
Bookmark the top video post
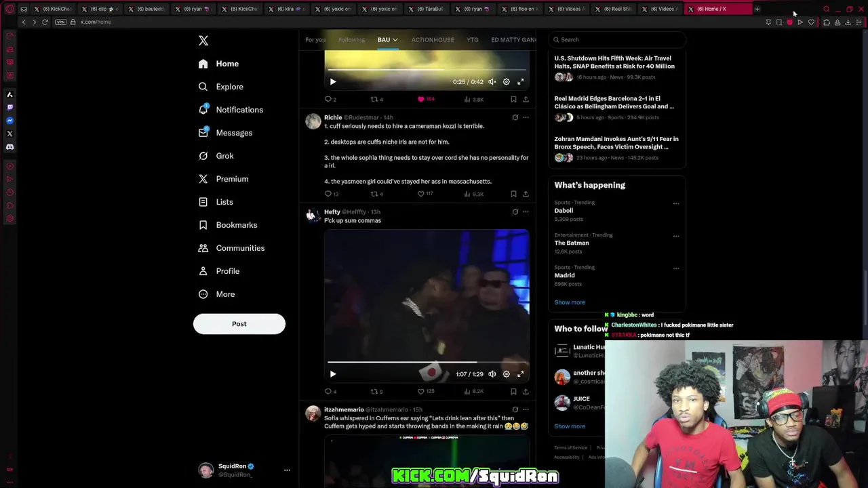pos(513,99)
